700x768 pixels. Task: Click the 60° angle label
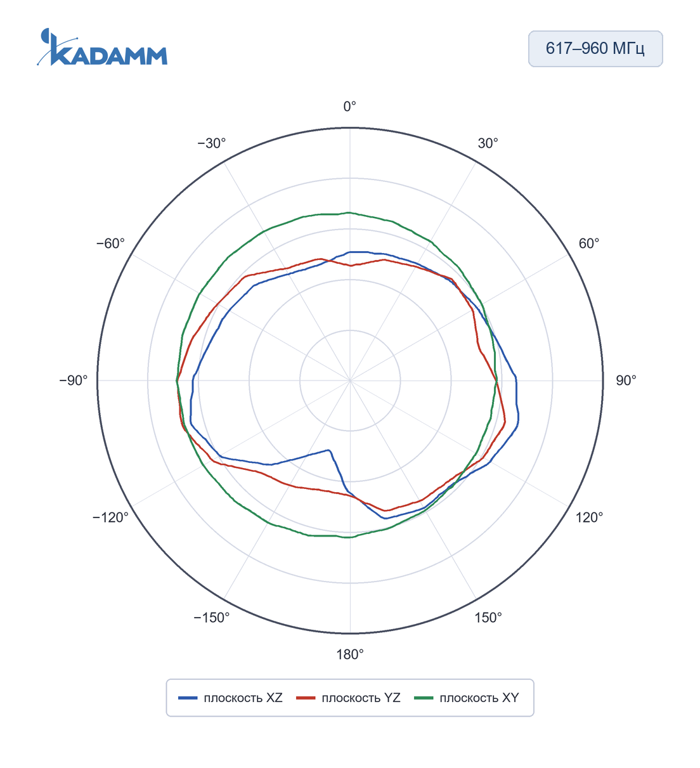(588, 244)
